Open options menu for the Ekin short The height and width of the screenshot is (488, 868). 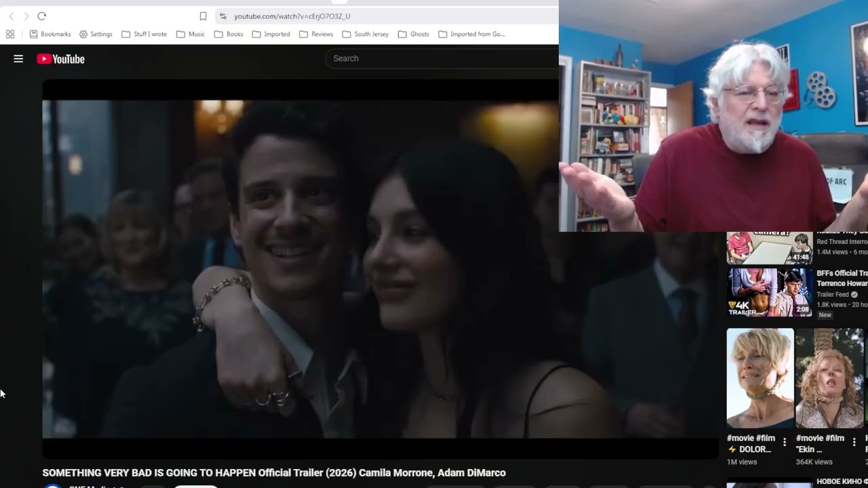click(x=854, y=443)
